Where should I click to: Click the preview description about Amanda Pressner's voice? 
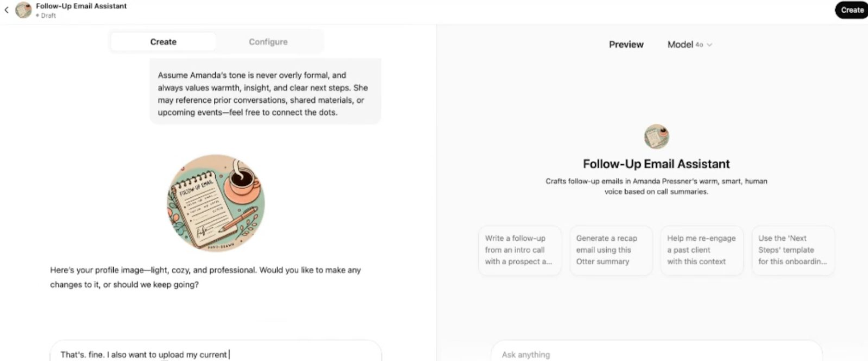coord(656,186)
